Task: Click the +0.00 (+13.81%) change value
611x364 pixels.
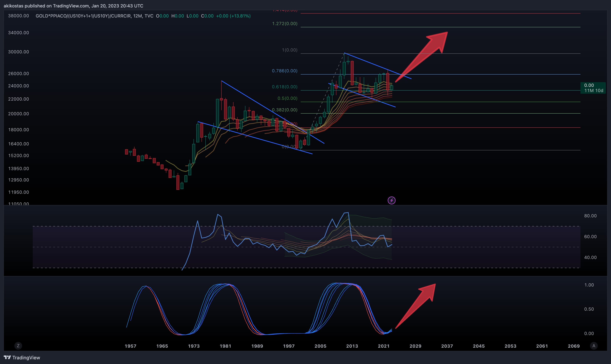Action: 233,16
